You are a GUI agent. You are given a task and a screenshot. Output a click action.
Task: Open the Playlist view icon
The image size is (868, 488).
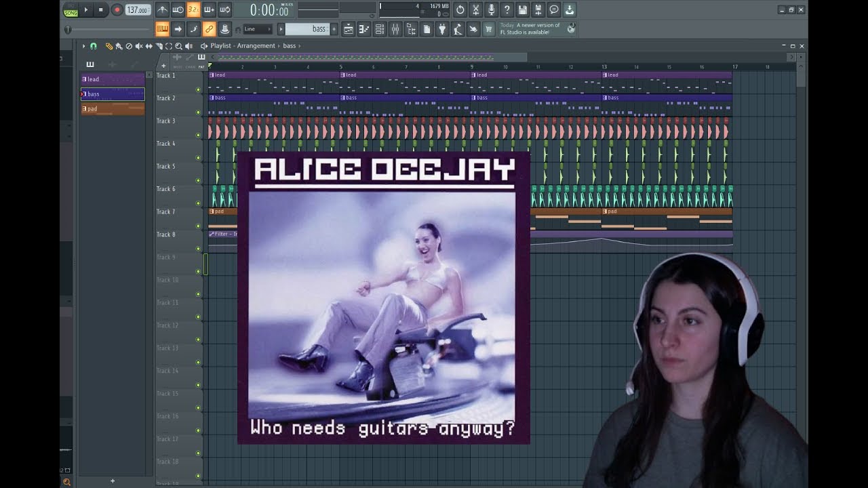[349, 29]
